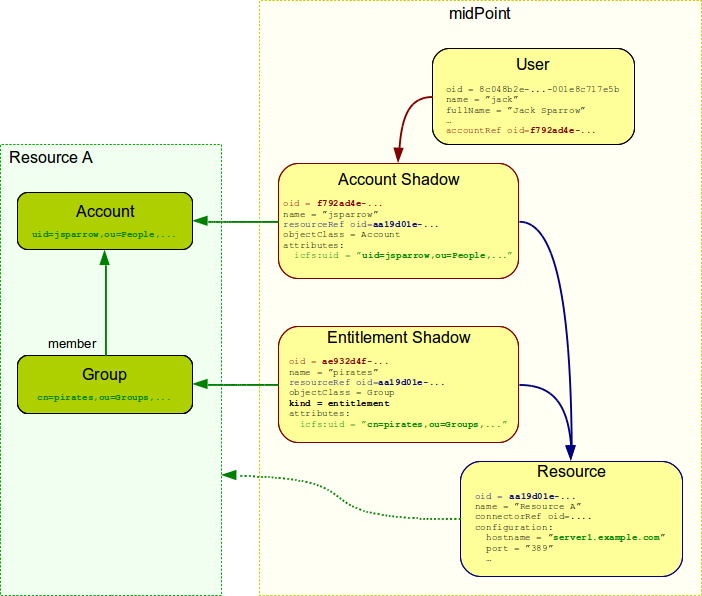Select name = "Resource A" in Resource box
This screenshot has height=596, width=702.
(x=527, y=506)
